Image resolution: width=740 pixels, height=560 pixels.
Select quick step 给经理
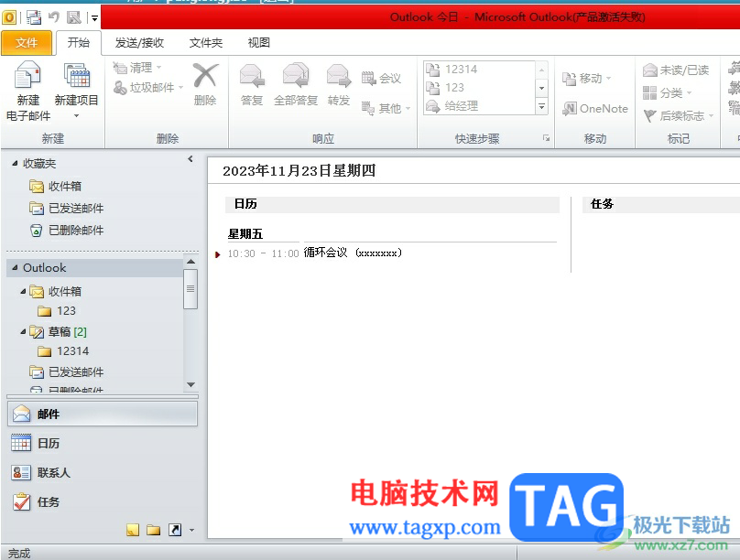point(480,105)
